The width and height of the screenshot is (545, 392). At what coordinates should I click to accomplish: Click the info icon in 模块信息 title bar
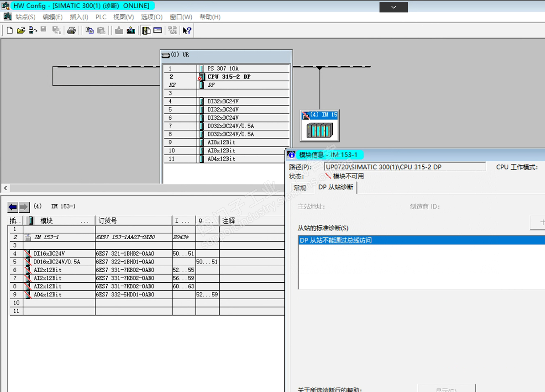(x=291, y=155)
